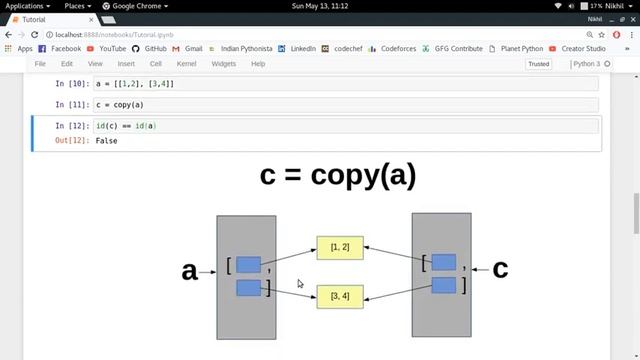Click the Trusted notebook button

point(538,64)
